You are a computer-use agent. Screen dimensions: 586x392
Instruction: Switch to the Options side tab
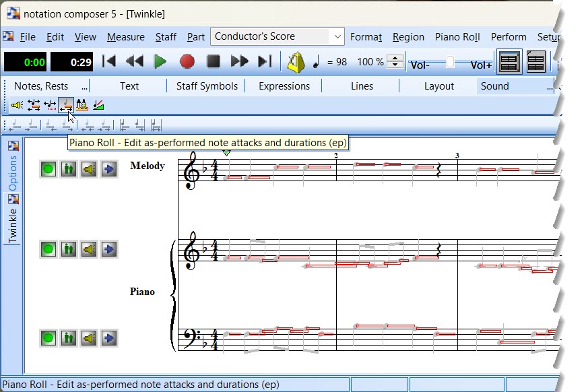pyautogui.click(x=13, y=173)
